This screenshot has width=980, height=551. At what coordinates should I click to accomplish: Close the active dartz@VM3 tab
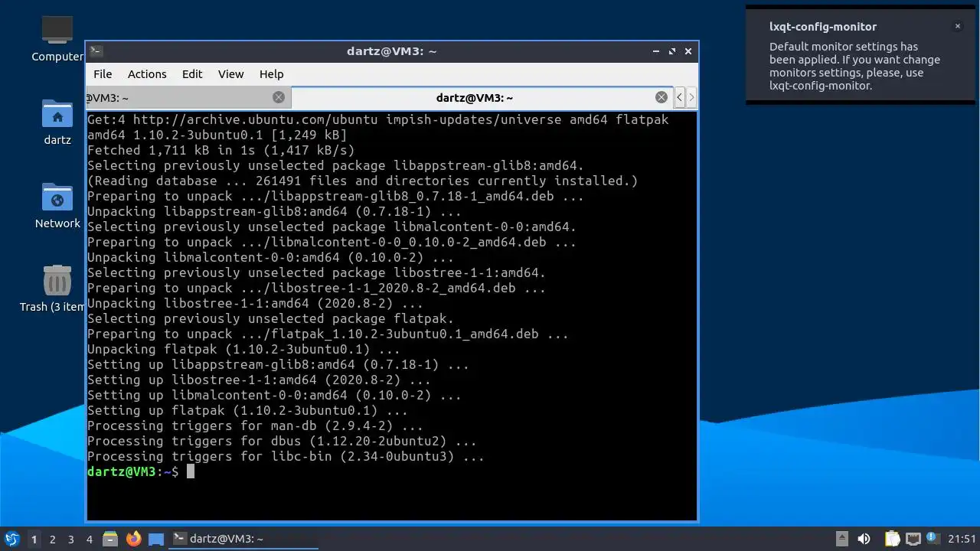(x=661, y=97)
